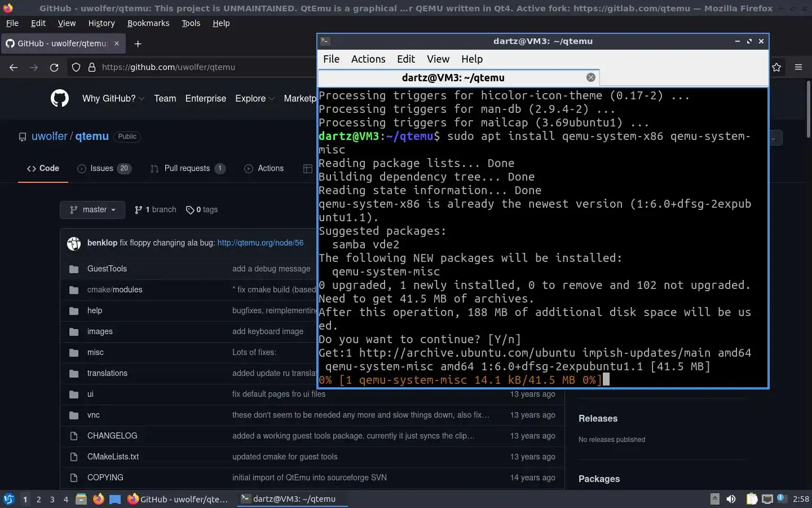
Task: Open a new Firefox tab
Action: (138, 43)
